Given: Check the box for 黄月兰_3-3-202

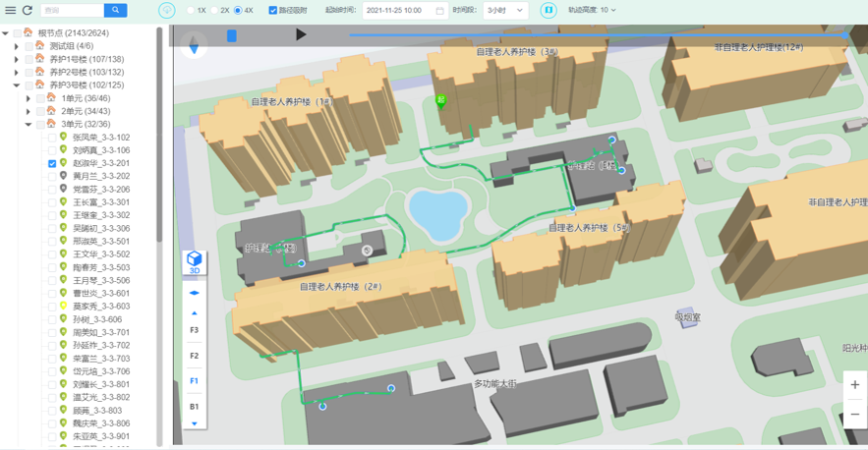Looking at the screenshot, I should tap(52, 177).
